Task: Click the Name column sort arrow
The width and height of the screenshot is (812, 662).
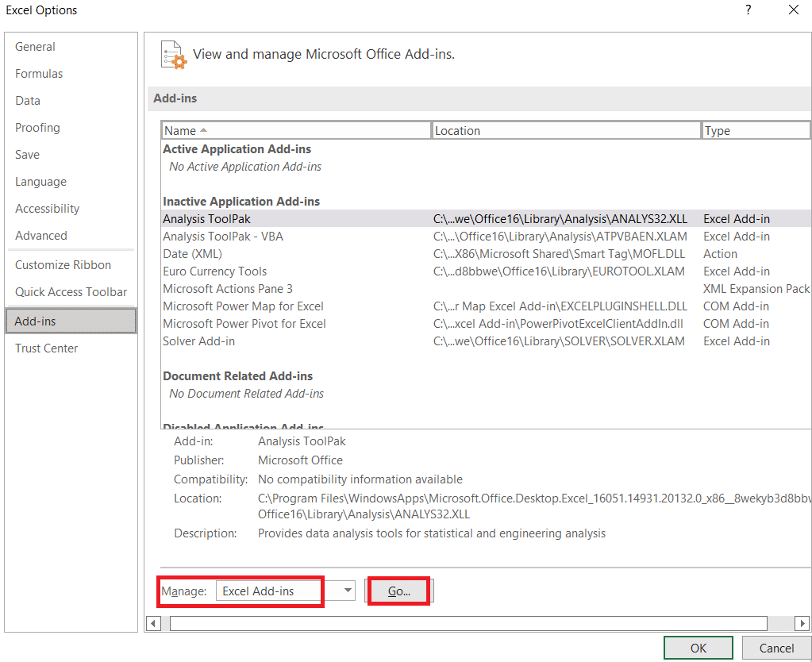Action: 203,130
